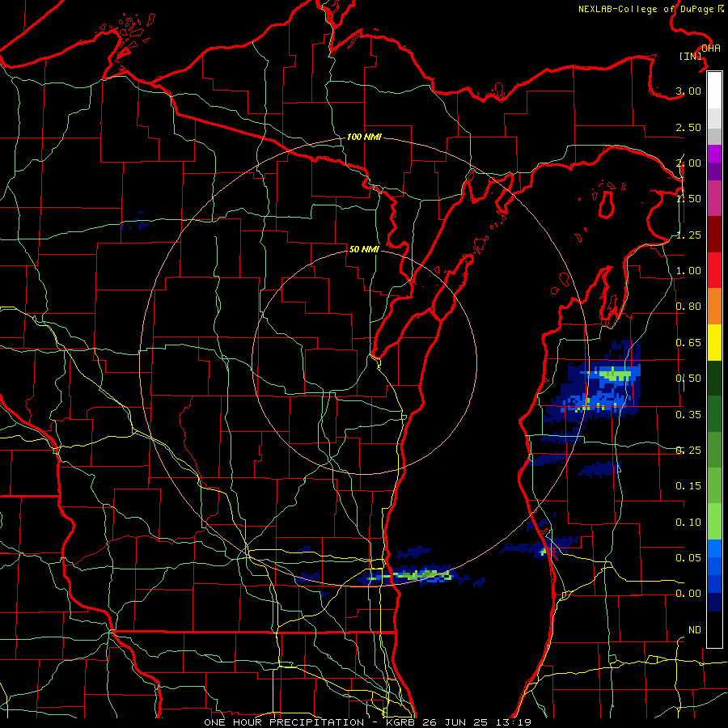Click the dark green 0.50 legend swatch
Screen dimensions: 728x728
[714, 378]
